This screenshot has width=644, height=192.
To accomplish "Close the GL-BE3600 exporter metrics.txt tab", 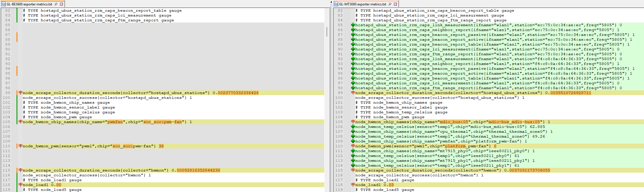I will [x=61, y=4].
